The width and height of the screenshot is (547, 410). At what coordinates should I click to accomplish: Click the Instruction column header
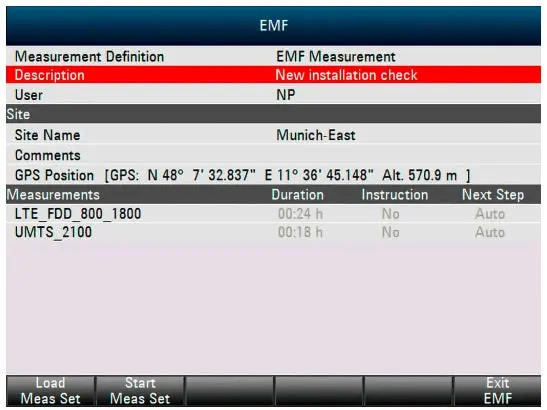[x=395, y=195]
